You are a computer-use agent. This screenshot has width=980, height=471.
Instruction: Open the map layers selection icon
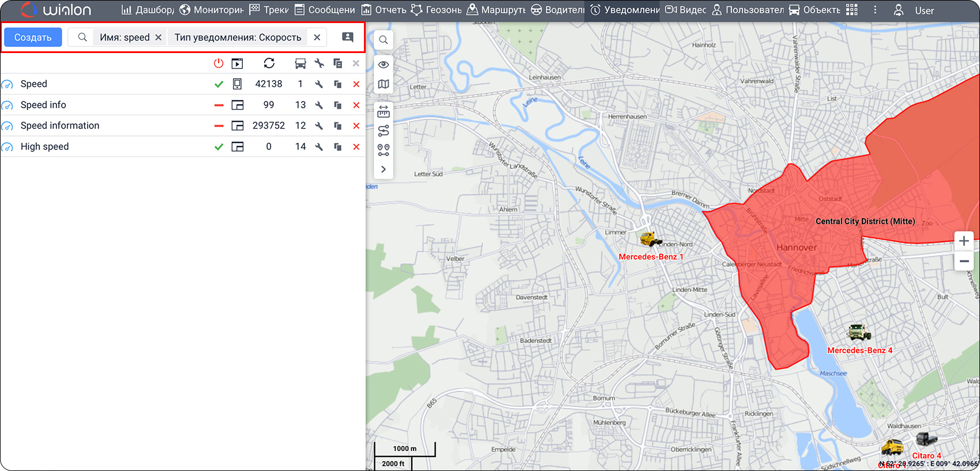pyautogui.click(x=384, y=84)
